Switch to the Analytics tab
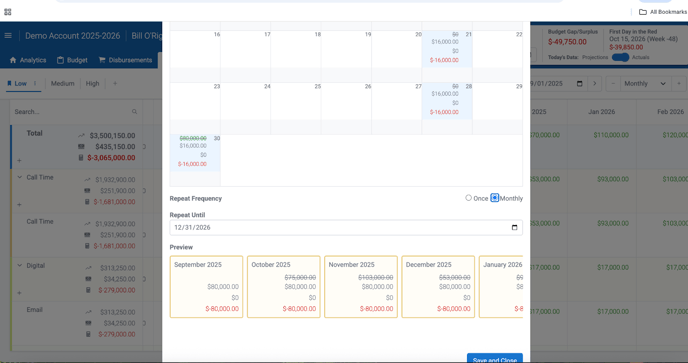 coord(28,60)
